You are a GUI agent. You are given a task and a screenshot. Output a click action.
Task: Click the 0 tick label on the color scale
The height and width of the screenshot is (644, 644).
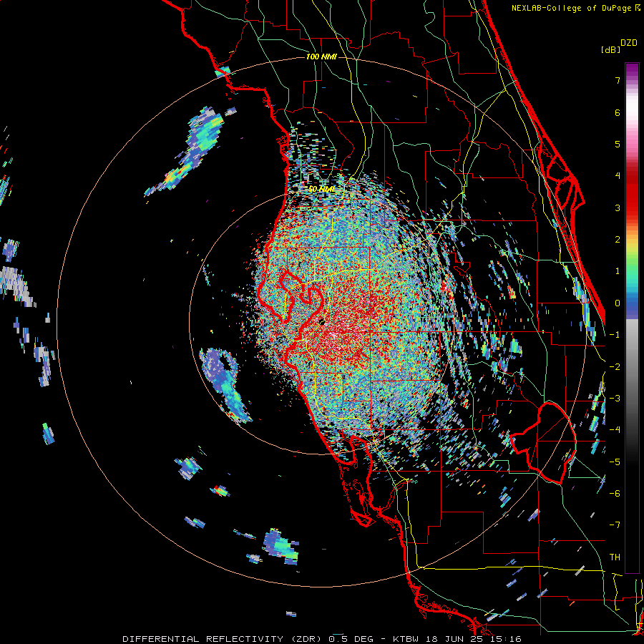tap(618, 303)
